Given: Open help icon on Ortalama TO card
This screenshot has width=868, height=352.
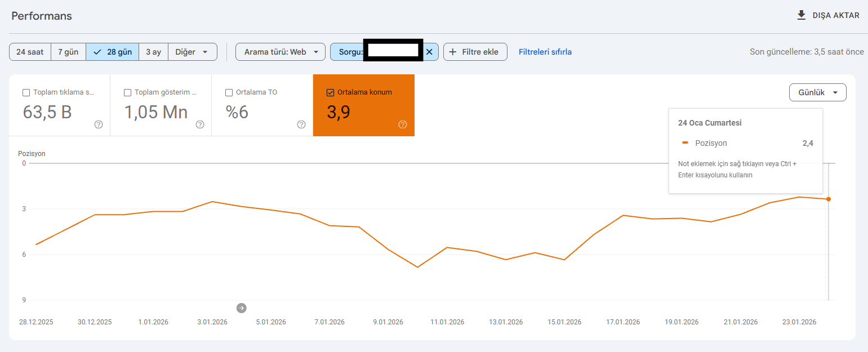Looking at the screenshot, I should [x=301, y=124].
